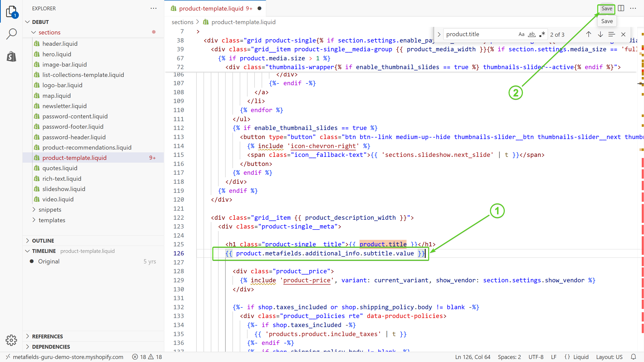Screen dimensions: 644x362
Task: Select the product-template.liquid editor tab
Action: point(211,9)
